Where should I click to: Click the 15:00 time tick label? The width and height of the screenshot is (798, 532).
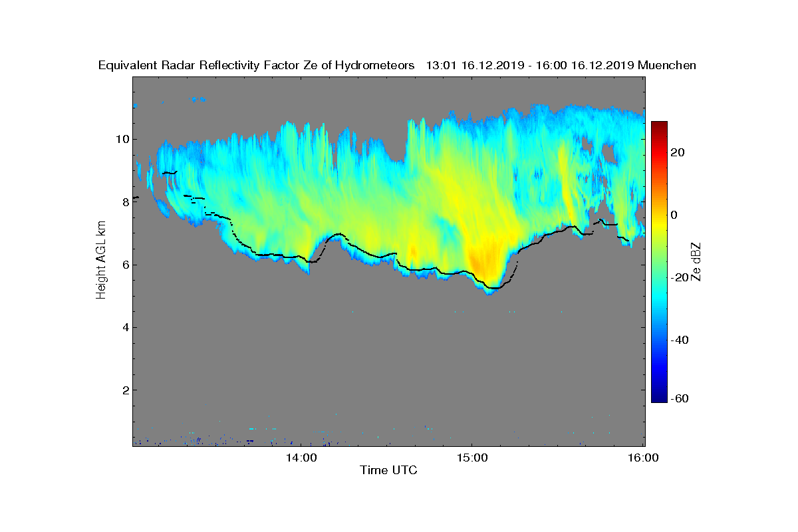(x=471, y=458)
